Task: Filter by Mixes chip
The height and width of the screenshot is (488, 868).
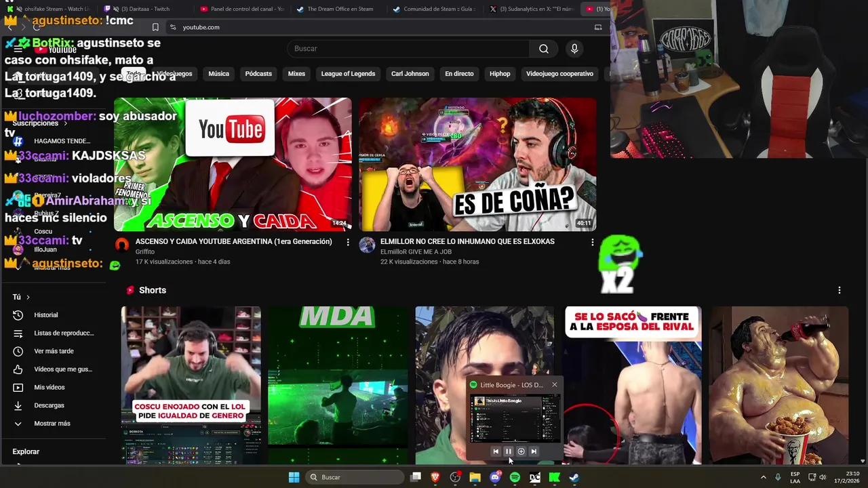Action: [x=296, y=74]
